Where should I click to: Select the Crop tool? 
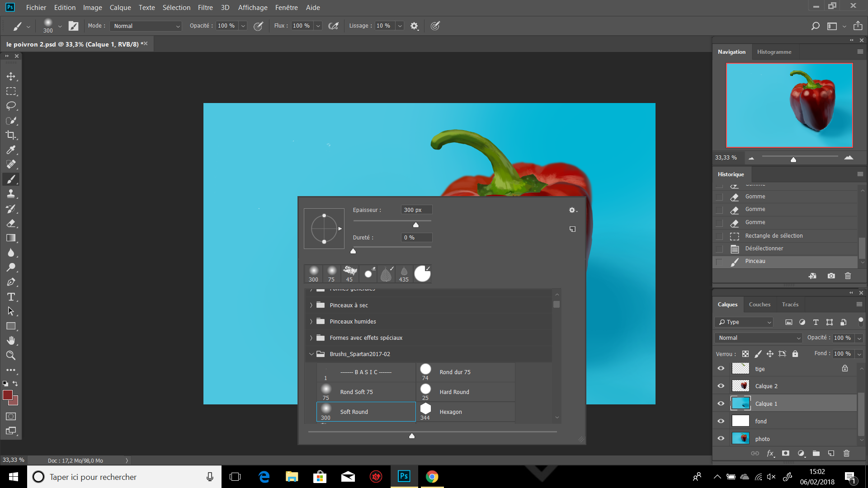11,135
